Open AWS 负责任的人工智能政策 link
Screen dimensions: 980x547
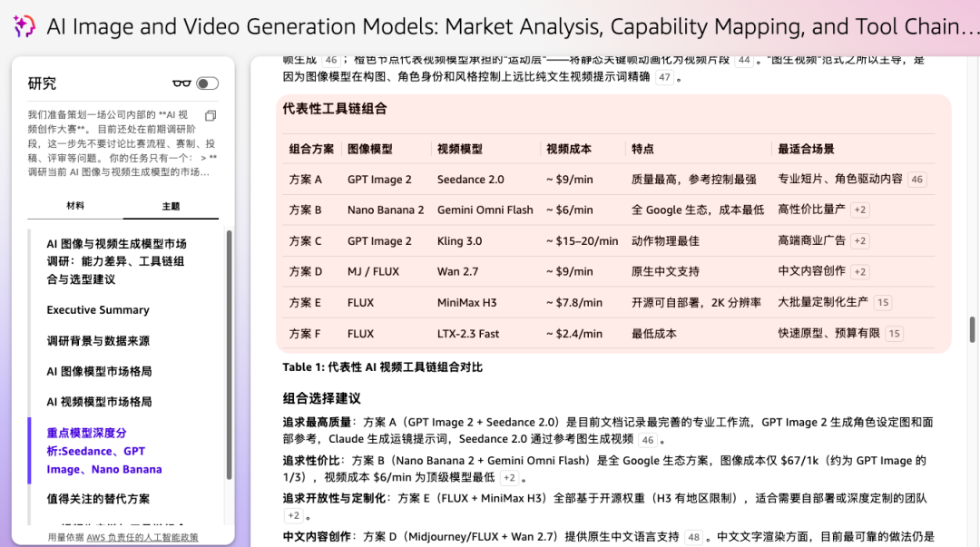pos(142,537)
